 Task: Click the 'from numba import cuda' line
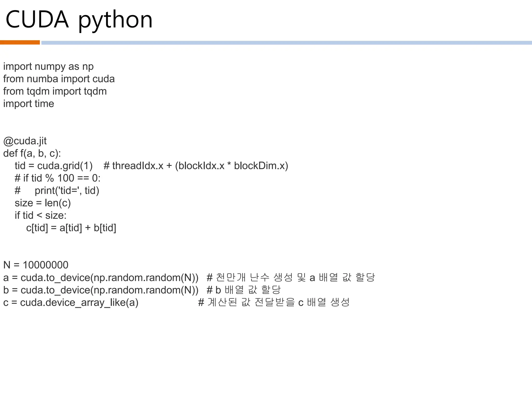click(x=59, y=79)
